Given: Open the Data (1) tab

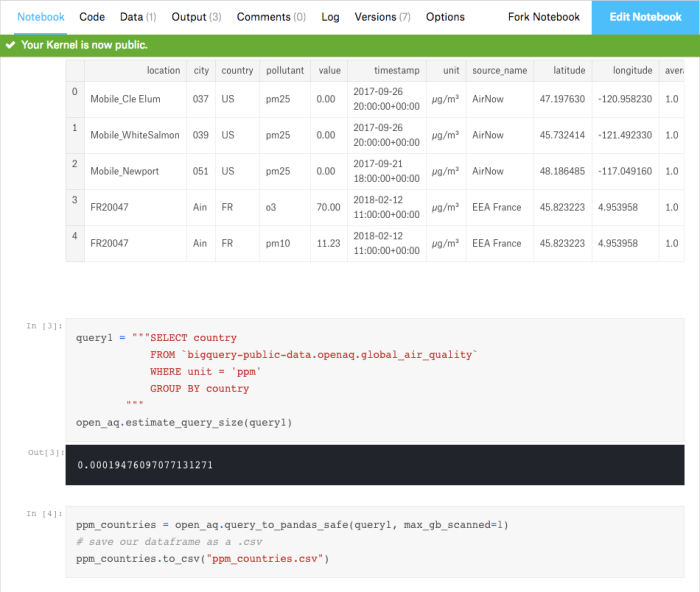Looking at the screenshot, I should pos(138,17).
